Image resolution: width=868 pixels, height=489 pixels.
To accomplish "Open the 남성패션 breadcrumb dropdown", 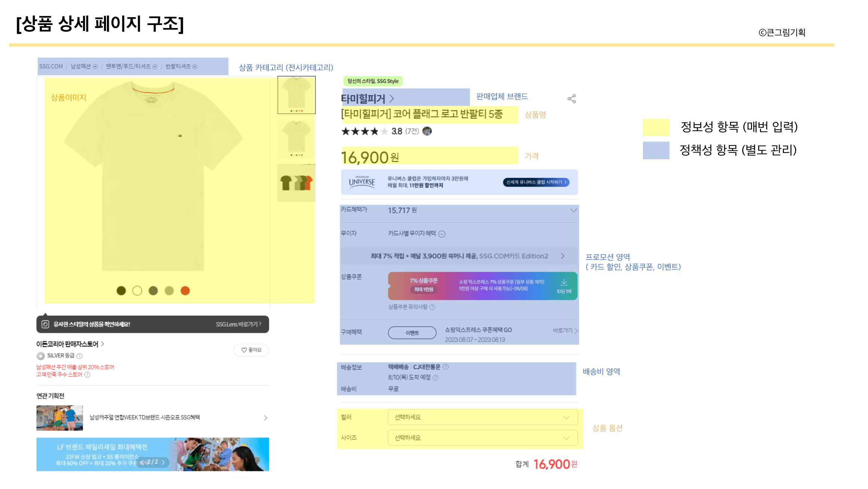I will point(95,67).
